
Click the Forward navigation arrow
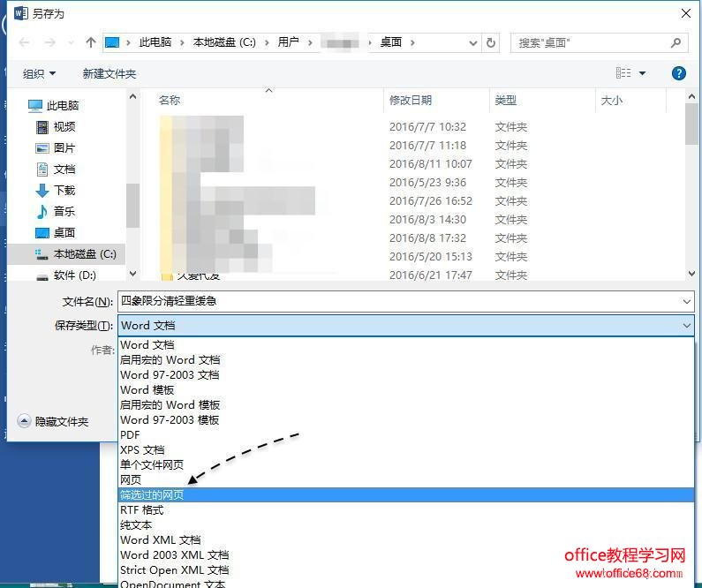click(49, 42)
